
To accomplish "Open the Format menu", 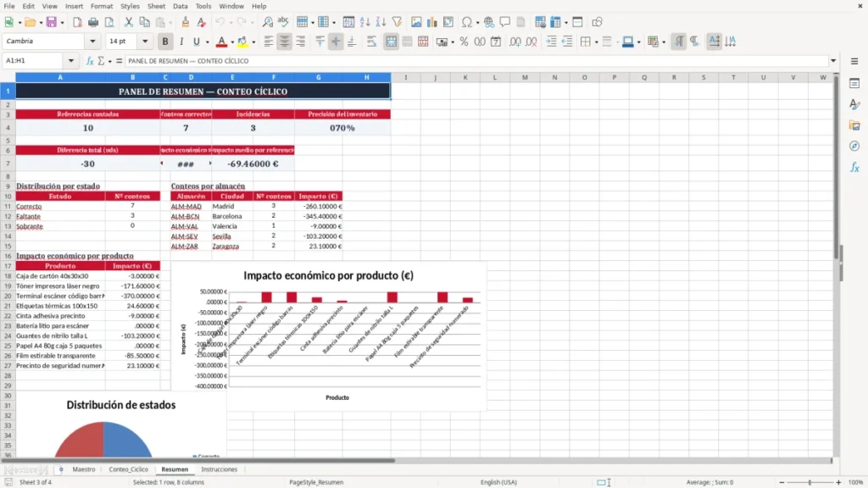I will [x=102, y=6].
